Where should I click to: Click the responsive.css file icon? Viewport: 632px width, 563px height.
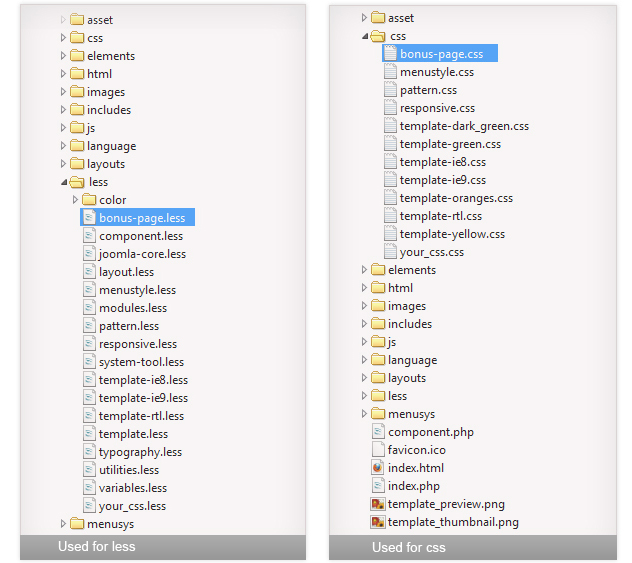click(390, 108)
